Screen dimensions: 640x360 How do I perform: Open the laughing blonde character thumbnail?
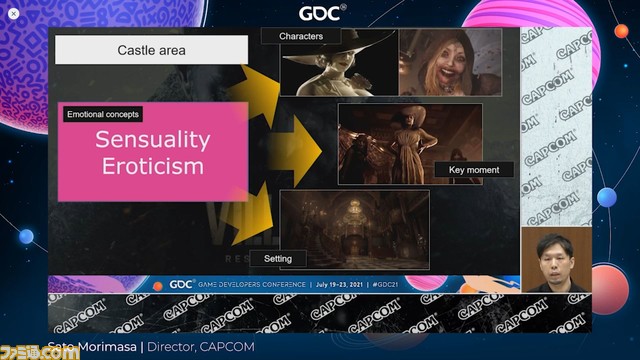coord(451,62)
